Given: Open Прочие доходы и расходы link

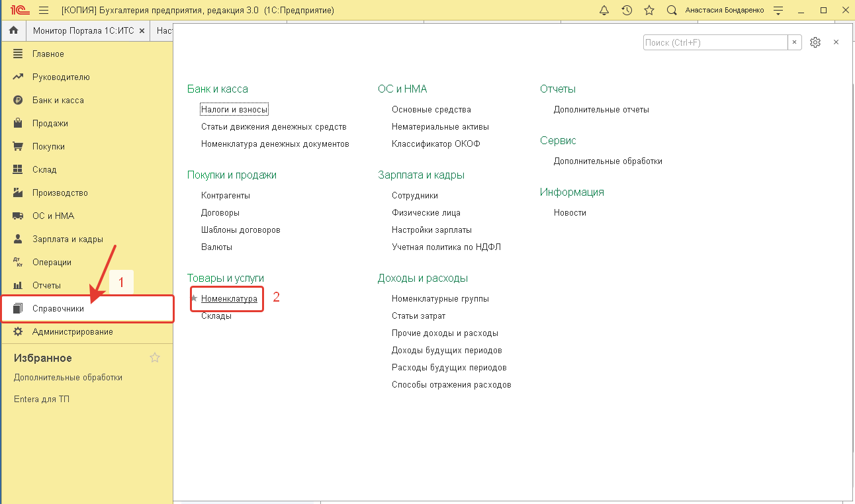Looking at the screenshot, I should tap(445, 333).
